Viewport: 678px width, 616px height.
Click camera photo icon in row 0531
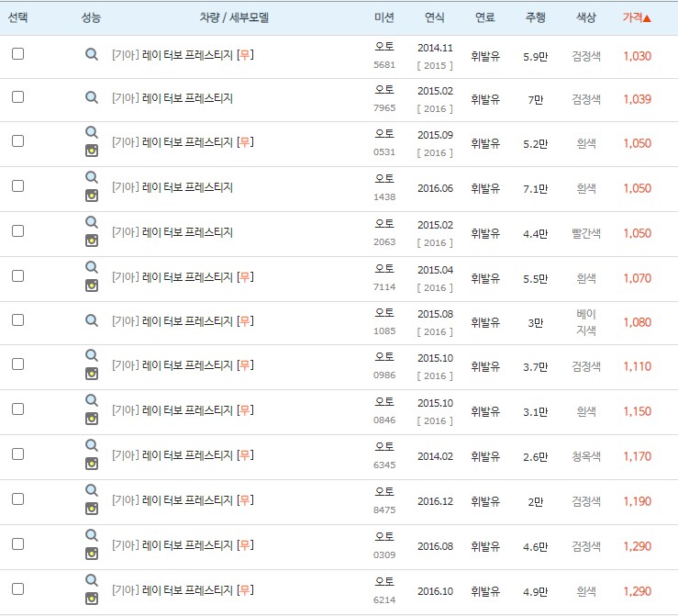(91, 151)
